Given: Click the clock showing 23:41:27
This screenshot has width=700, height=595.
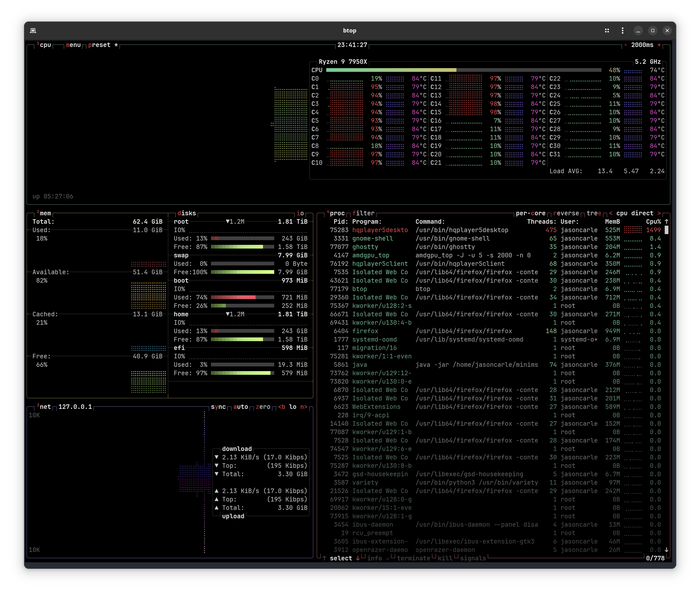Looking at the screenshot, I should pyautogui.click(x=352, y=45).
